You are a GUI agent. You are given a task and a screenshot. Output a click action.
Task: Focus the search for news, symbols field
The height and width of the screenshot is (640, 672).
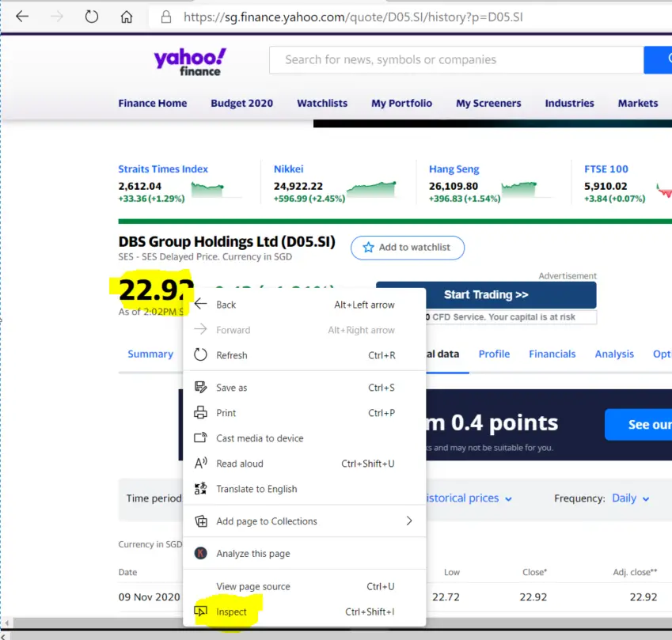click(457, 60)
